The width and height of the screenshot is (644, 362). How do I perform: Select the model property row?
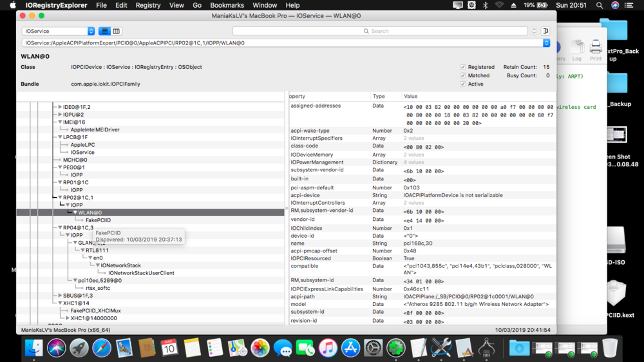422,304
